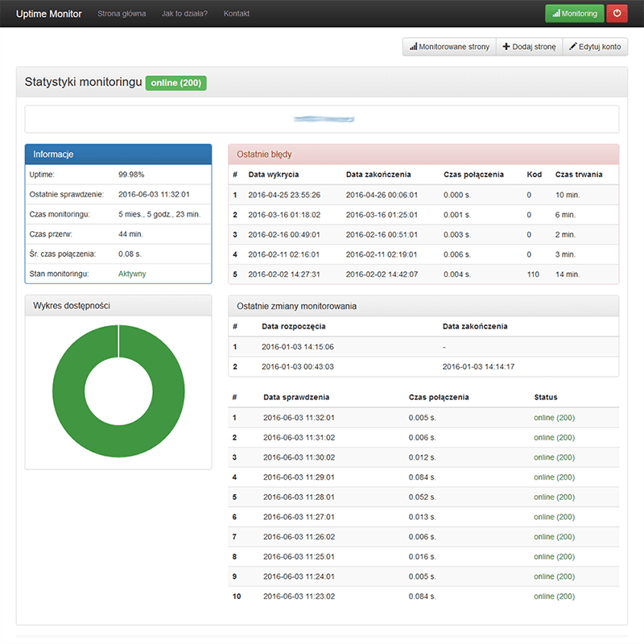Click the green Monitoring navbar button
644x644 pixels.
(x=574, y=14)
